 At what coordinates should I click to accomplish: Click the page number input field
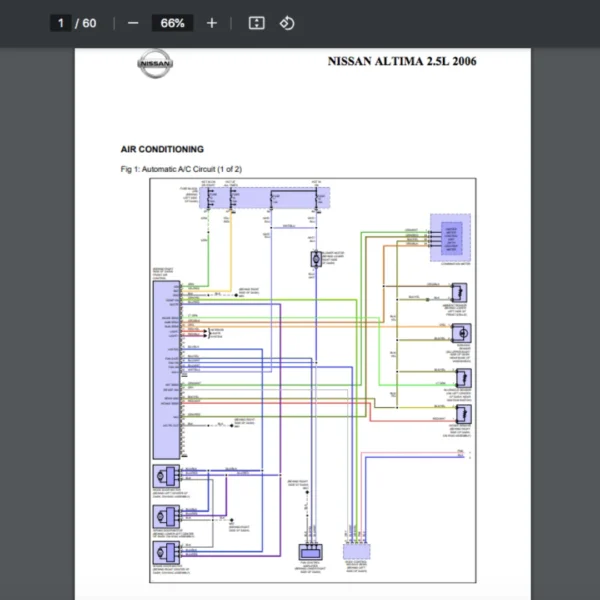60,23
